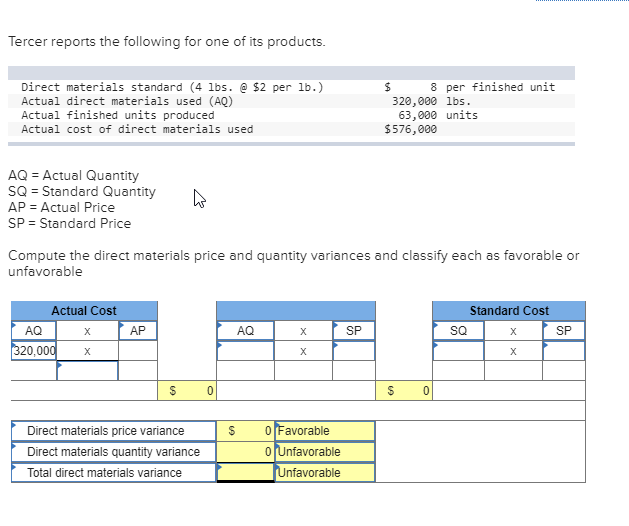Screen dimensions: 629x526
Task: Click the Actual Cost header
Action: [84, 311]
